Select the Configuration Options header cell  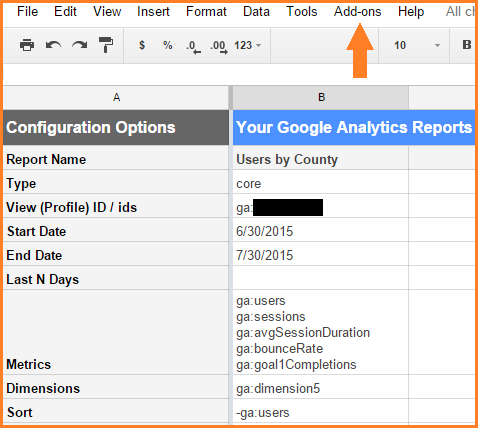[x=116, y=128]
